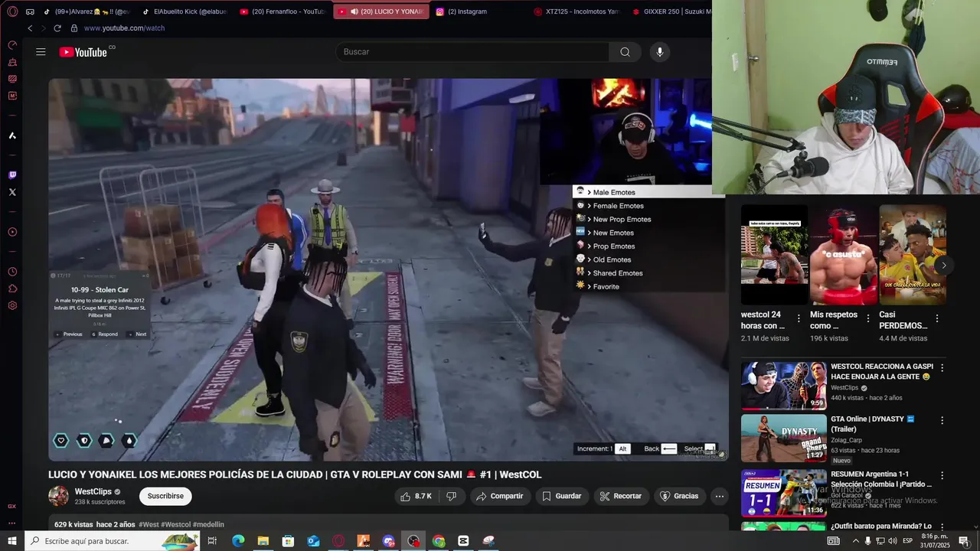Viewport: 980px width, 551px height.
Task: Open browser settings gear in sidebar
Action: pos(12,305)
